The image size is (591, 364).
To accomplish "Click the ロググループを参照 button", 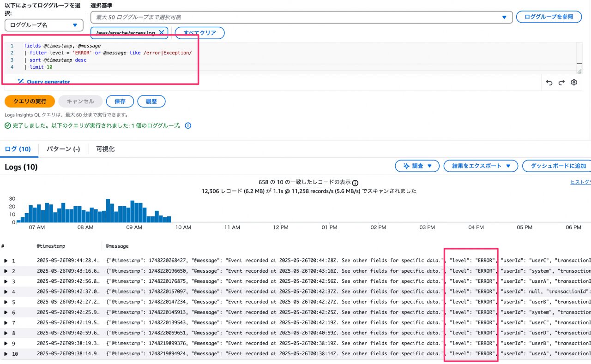I will pos(549,17).
